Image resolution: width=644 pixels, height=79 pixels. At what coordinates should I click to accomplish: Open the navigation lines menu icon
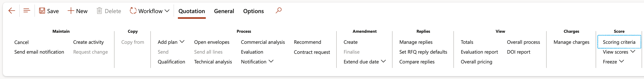[27, 10]
